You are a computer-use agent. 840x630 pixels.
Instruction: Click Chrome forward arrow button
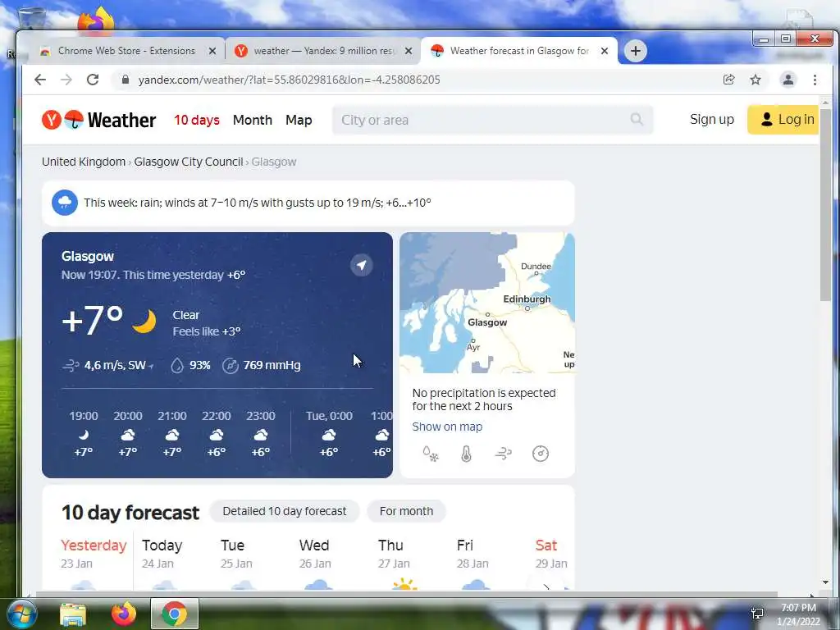click(x=66, y=80)
